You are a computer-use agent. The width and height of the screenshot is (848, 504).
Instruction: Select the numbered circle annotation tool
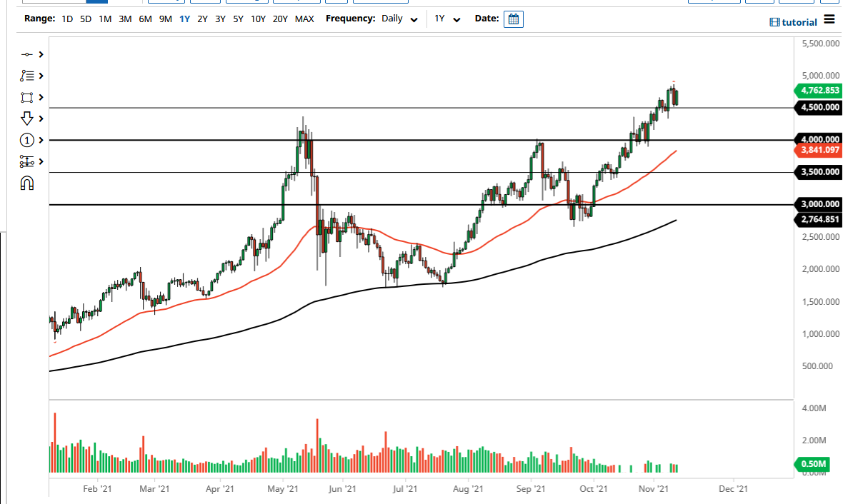coord(27,140)
